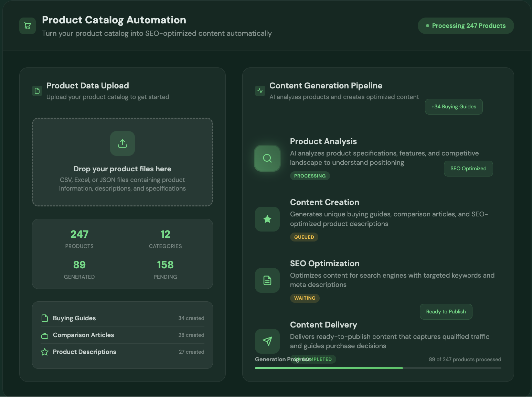Click the shopping cart icon in the header

tap(27, 25)
